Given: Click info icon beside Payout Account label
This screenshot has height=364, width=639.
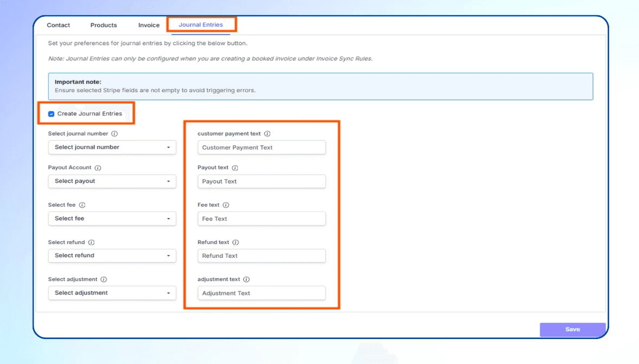Looking at the screenshot, I should click(x=98, y=168).
